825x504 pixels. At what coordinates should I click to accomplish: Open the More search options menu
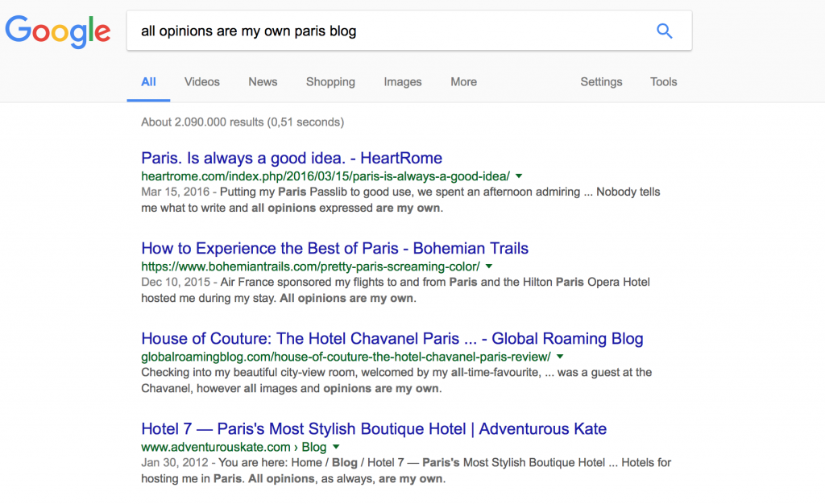(463, 82)
